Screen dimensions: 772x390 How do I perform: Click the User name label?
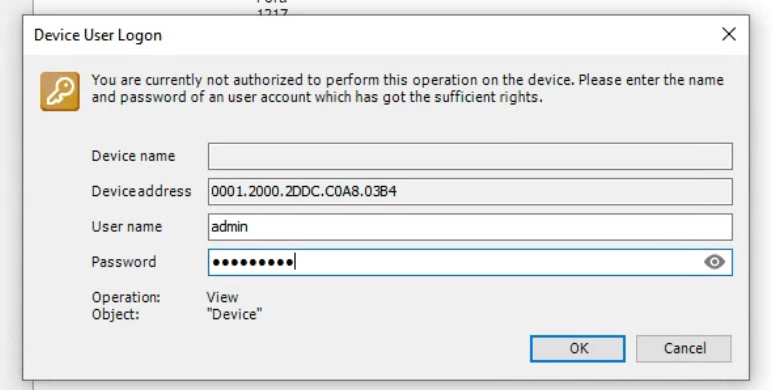pyautogui.click(x=127, y=227)
